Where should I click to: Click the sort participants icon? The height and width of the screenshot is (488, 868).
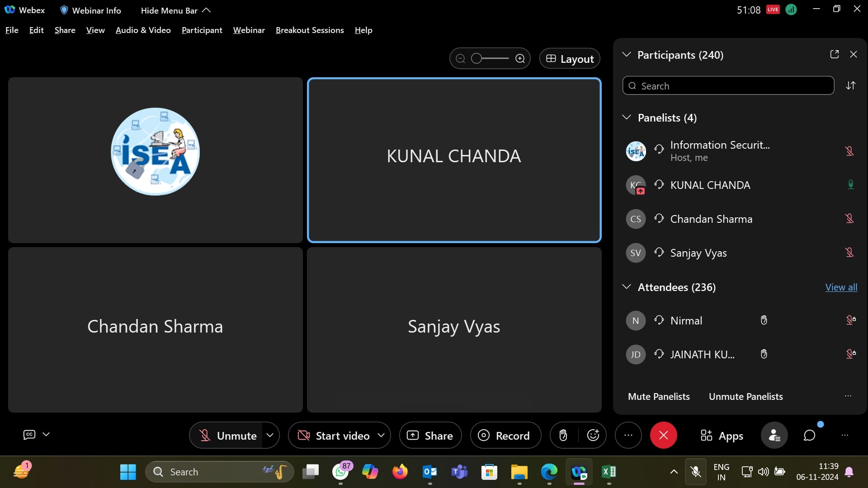tap(851, 85)
